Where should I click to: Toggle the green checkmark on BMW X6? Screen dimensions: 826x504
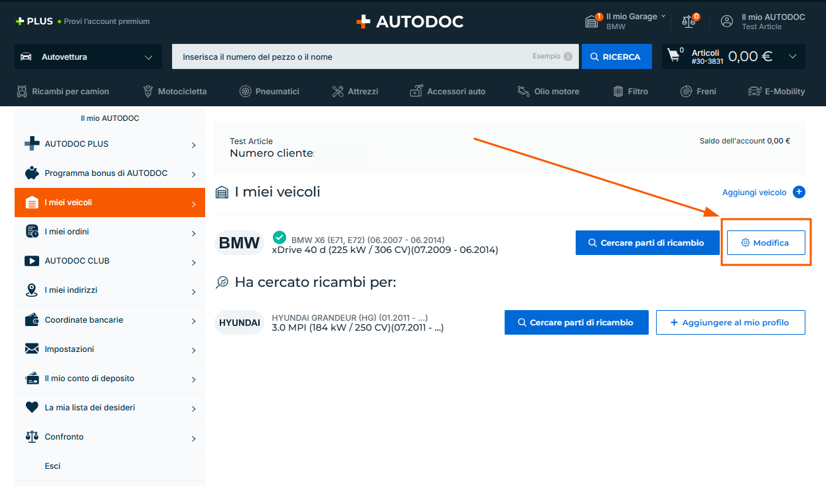point(280,237)
